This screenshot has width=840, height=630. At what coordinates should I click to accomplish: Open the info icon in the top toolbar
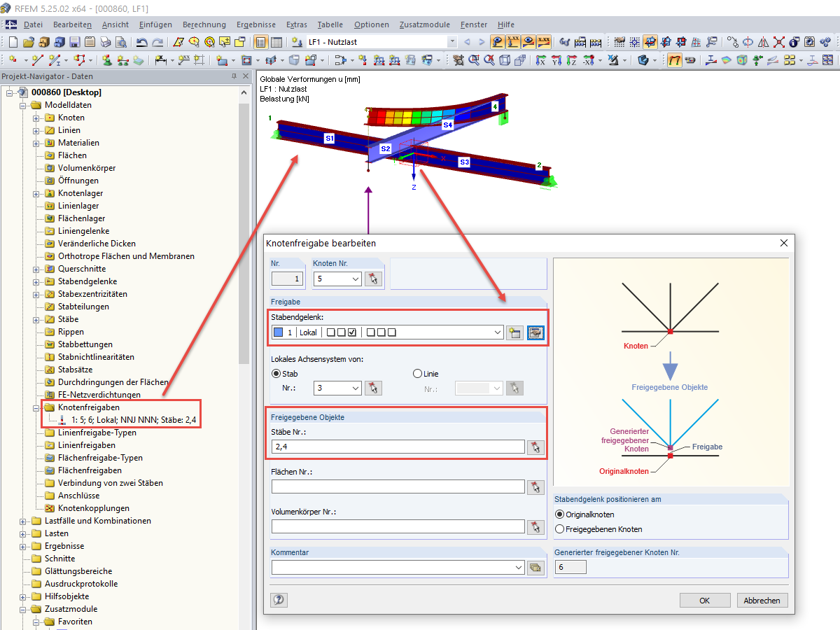click(x=794, y=42)
